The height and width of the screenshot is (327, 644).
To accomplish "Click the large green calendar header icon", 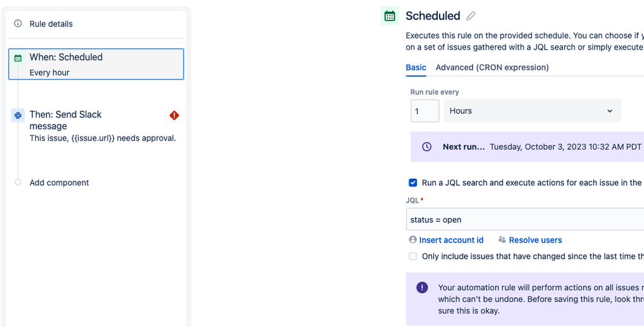I will pos(389,16).
